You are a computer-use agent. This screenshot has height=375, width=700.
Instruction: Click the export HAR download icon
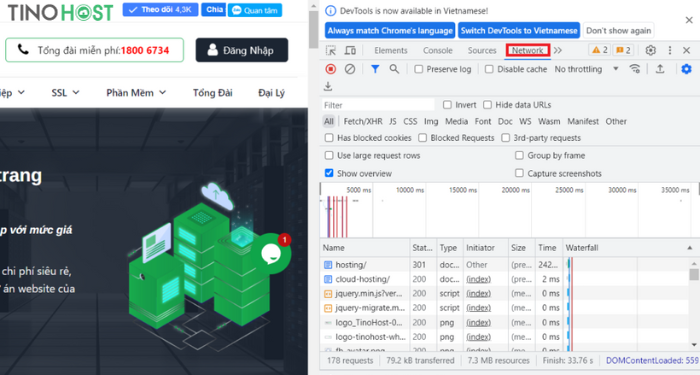point(328,86)
